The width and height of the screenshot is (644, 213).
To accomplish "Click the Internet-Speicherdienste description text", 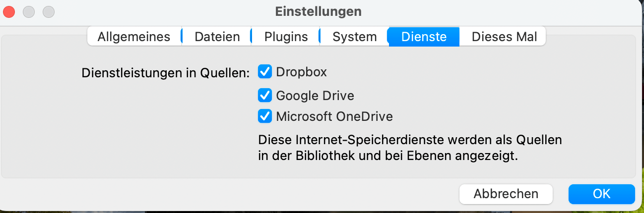I will (410, 148).
